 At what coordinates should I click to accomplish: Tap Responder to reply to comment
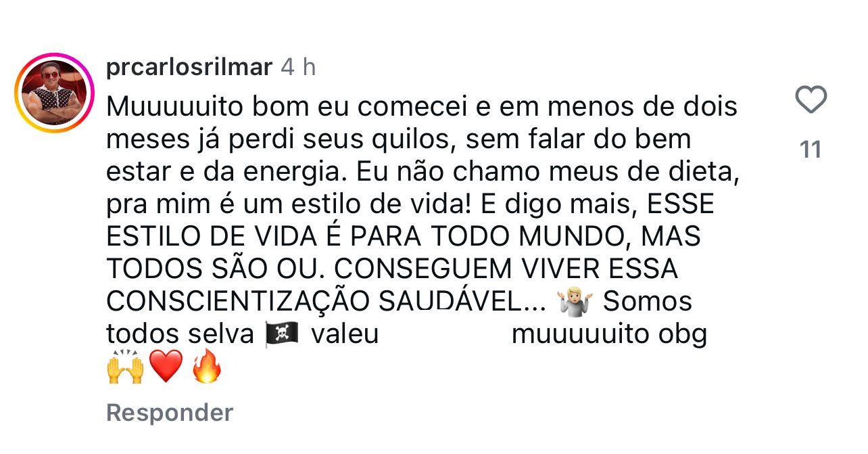pos(170,412)
